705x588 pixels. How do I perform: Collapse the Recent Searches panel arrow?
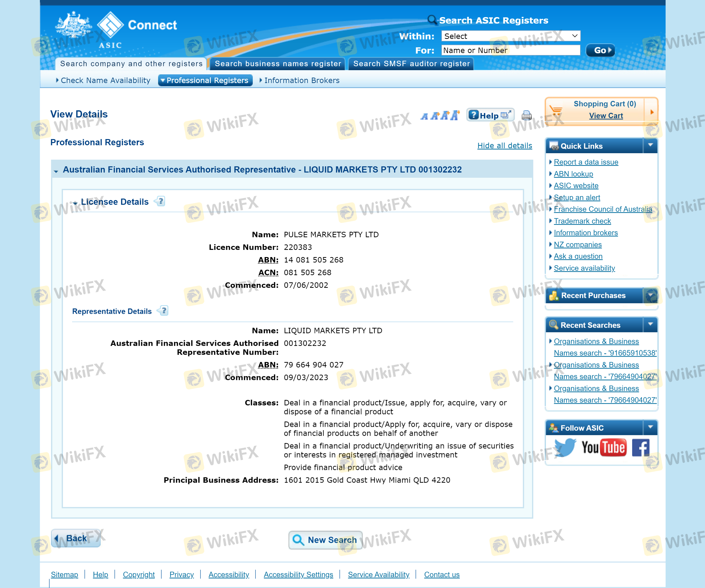click(x=650, y=324)
